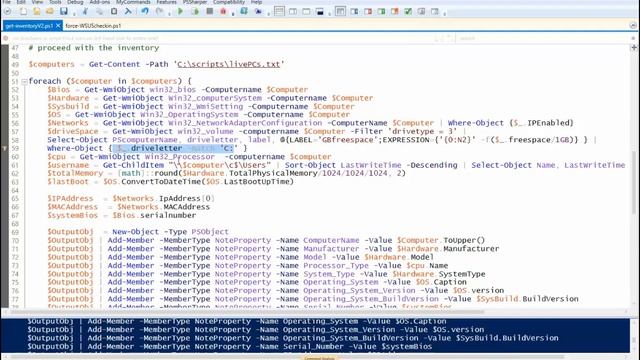Viewport: 640px width, 360px height.
Task: Open the Help menu
Action: click(x=256, y=2)
